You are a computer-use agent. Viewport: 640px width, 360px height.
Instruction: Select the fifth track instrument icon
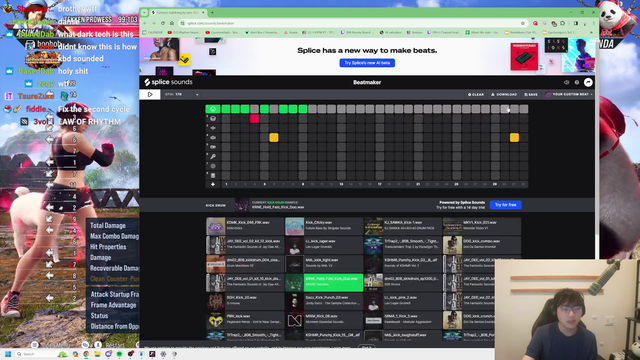[x=213, y=147]
